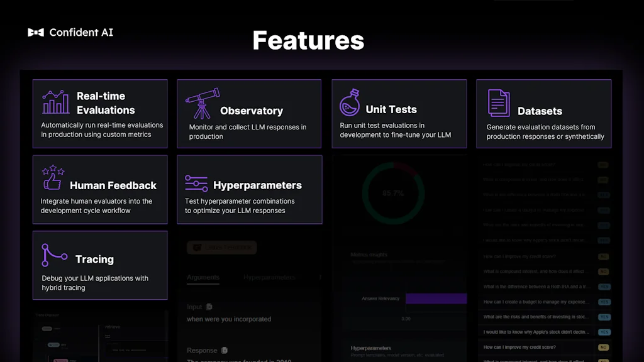Click the Load Testbank button
The height and width of the screenshot is (362, 644).
(221, 248)
